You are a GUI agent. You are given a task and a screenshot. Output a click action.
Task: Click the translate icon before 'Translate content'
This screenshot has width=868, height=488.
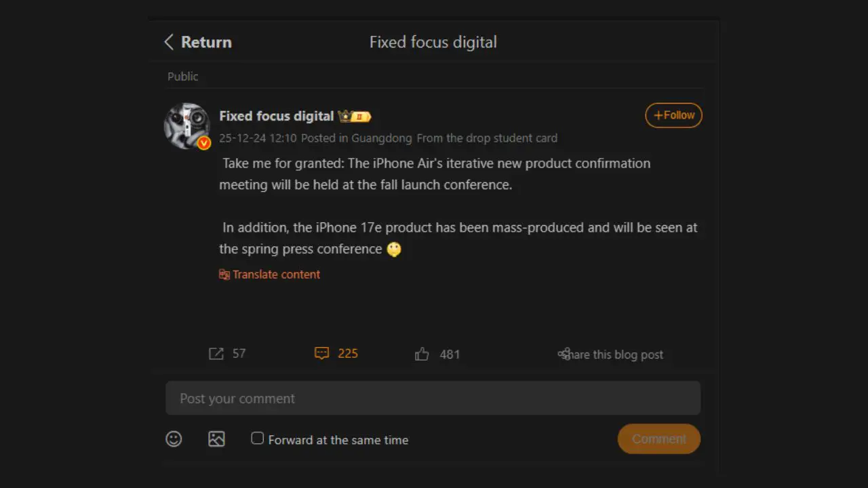(224, 274)
